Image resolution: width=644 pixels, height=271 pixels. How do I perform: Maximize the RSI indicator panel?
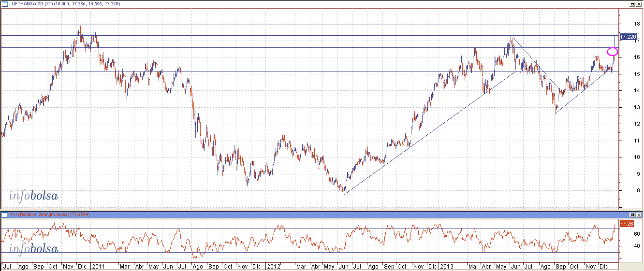point(632,214)
